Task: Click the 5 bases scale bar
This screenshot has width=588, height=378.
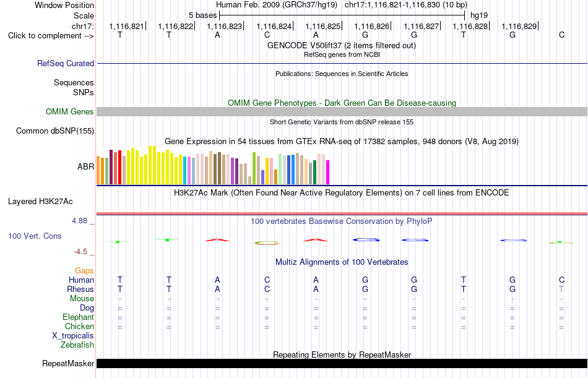Action: click(x=342, y=15)
